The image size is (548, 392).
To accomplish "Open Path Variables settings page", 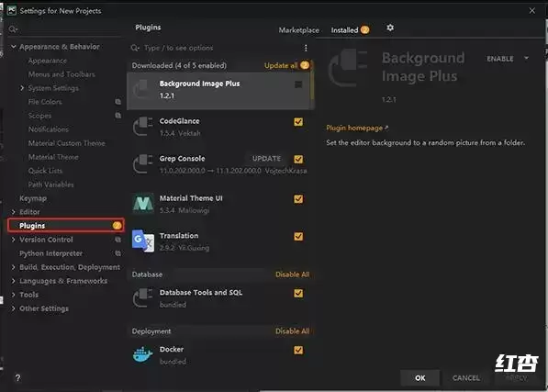I will [50, 185].
